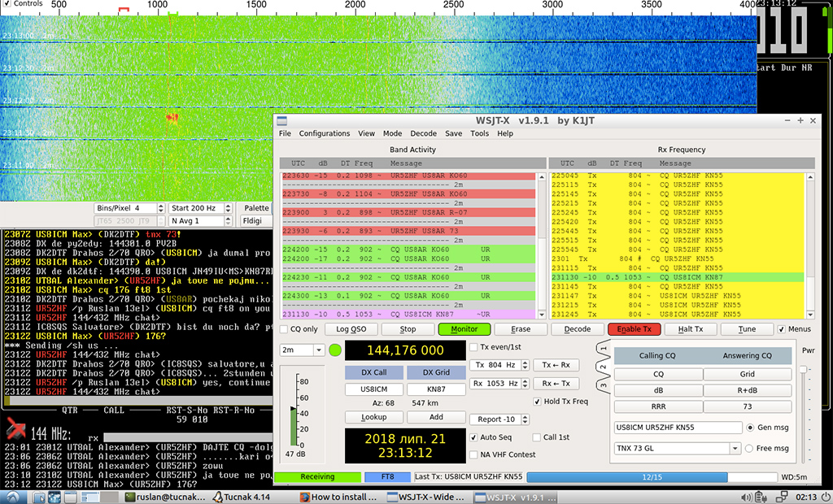
Task: Open the Tools menu
Action: click(x=479, y=133)
